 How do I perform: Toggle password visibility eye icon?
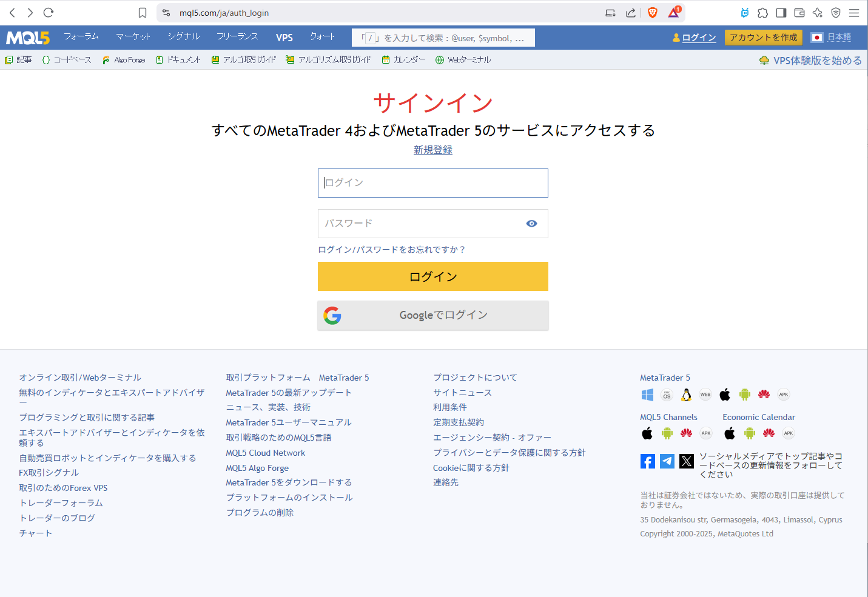[531, 224]
